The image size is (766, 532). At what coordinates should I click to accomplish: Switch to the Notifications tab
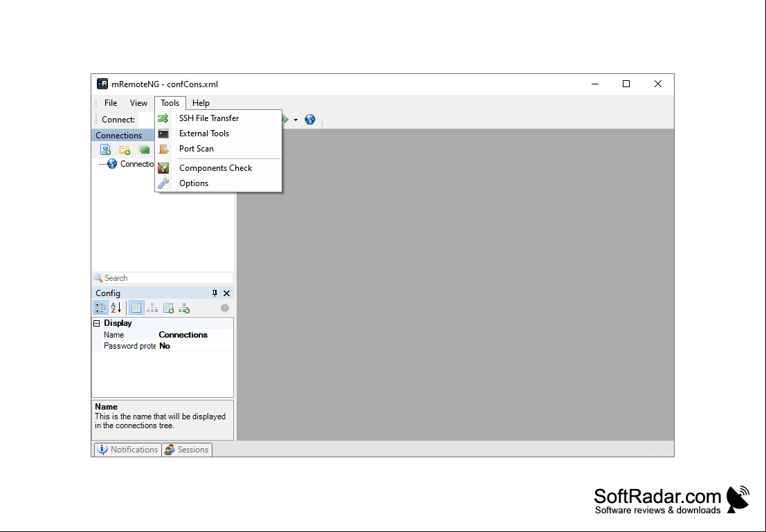(x=127, y=450)
